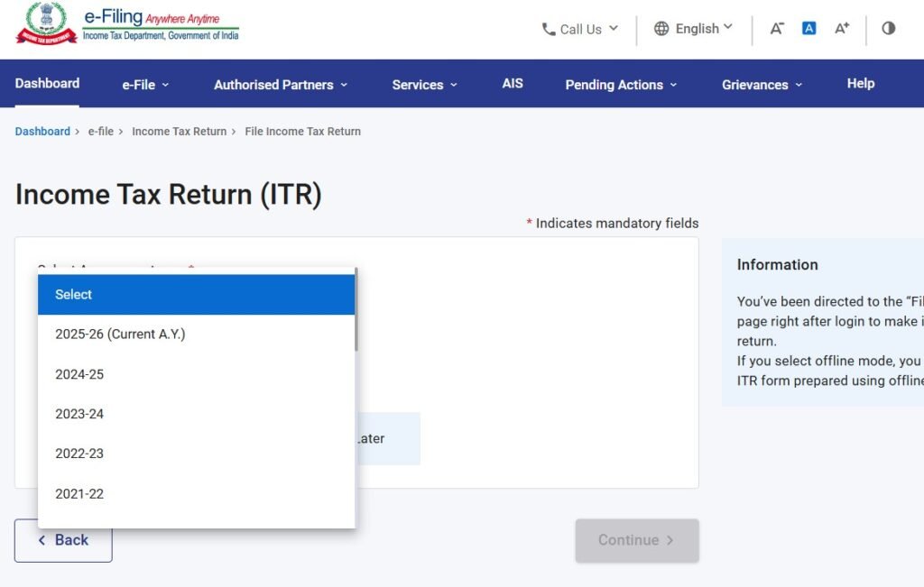Open the Help menu item
The height and width of the screenshot is (587, 924).
click(x=861, y=83)
